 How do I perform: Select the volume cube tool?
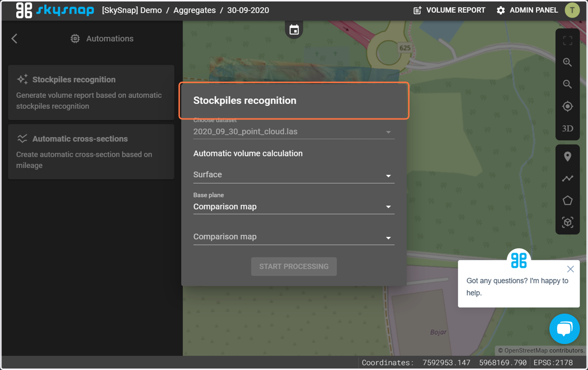click(x=567, y=223)
